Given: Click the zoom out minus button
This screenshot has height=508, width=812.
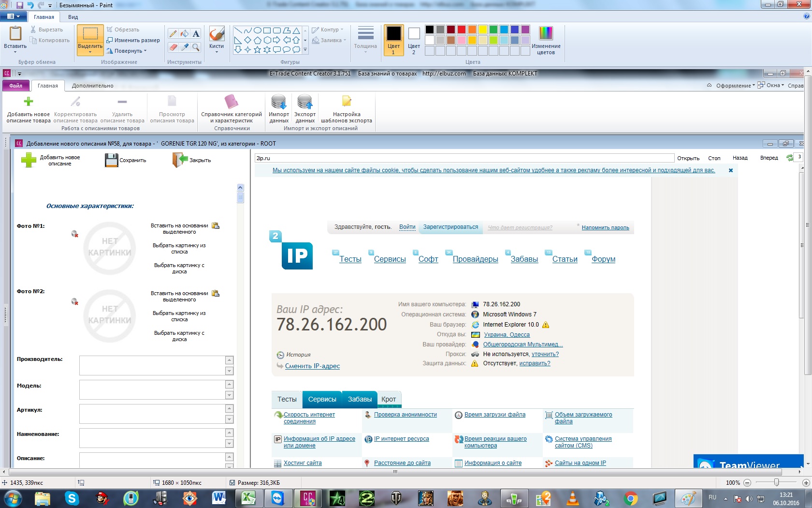Looking at the screenshot, I should tap(747, 482).
